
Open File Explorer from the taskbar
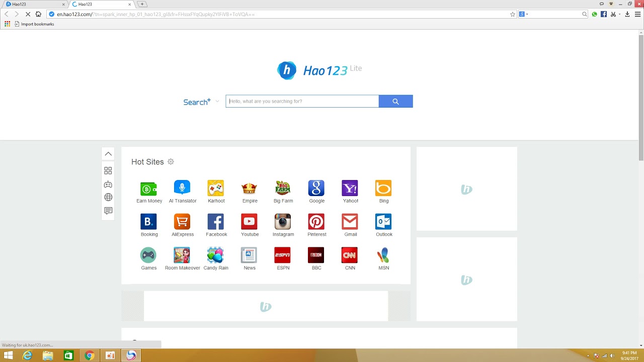tap(48, 355)
